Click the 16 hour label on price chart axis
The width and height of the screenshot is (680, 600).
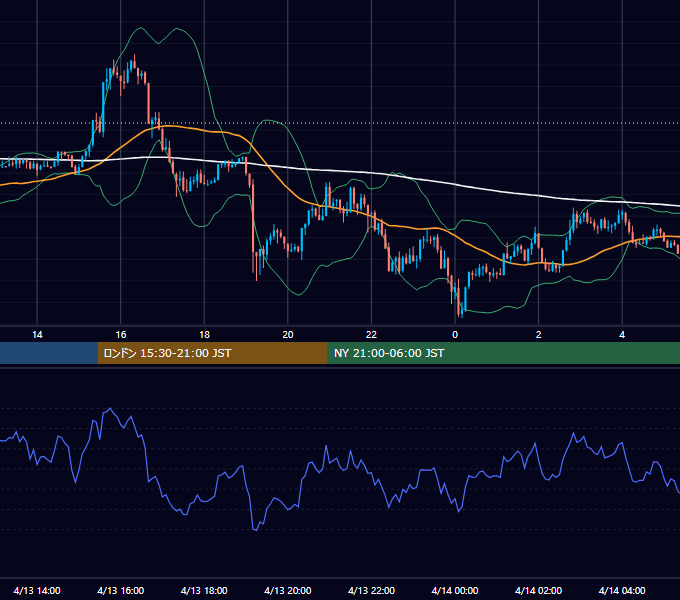click(x=121, y=335)
